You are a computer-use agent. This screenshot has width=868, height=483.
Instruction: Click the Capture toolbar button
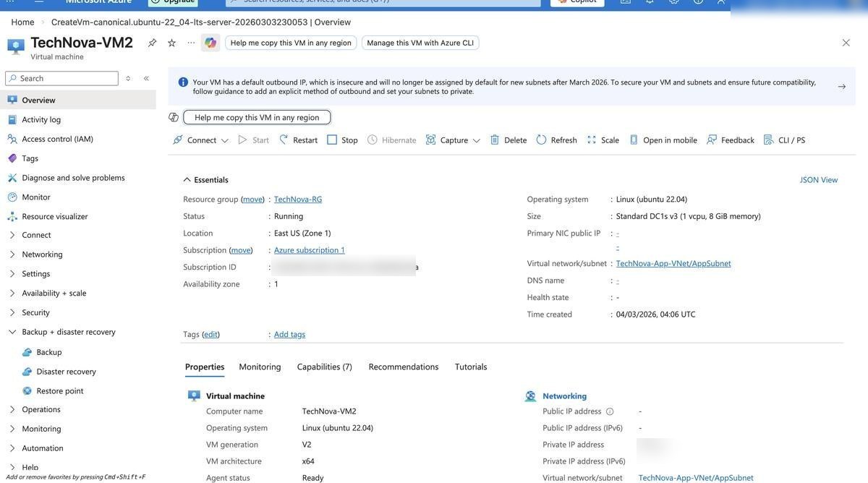point(447,140)
